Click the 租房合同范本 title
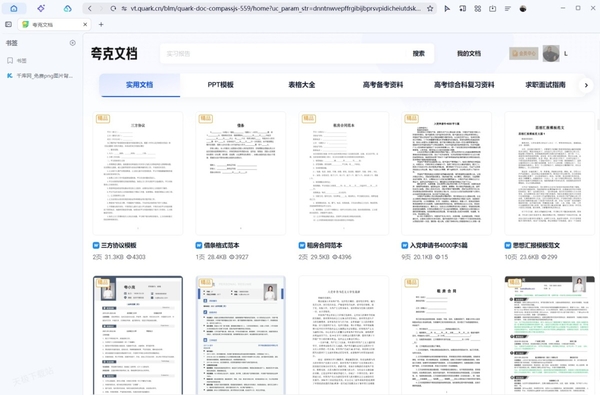 [324, 245]
